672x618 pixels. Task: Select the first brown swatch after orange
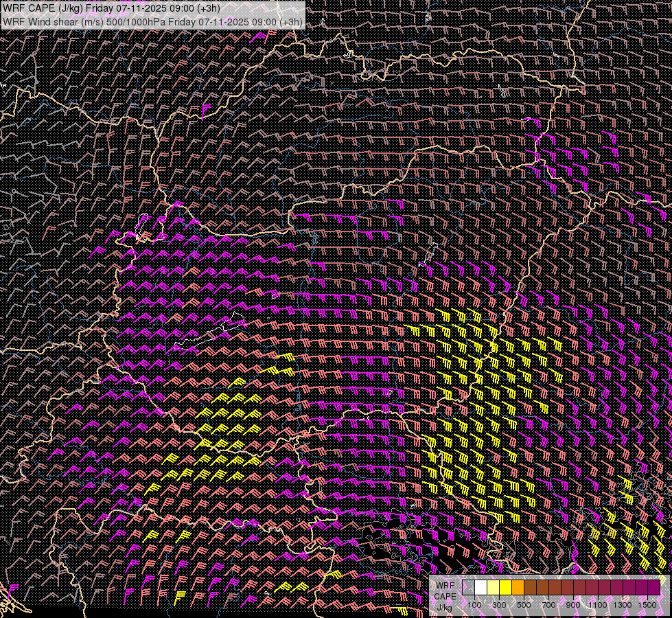[x=531, y=587]
